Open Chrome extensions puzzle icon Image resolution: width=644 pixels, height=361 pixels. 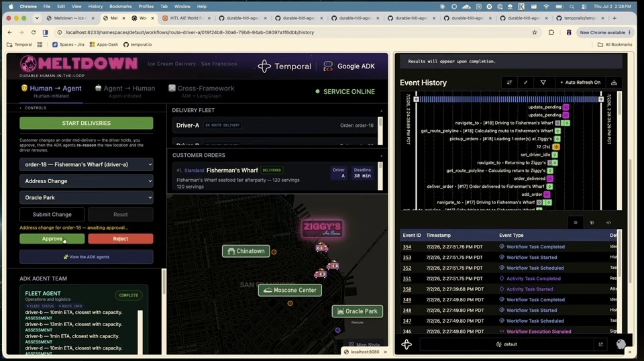point(551,32)
